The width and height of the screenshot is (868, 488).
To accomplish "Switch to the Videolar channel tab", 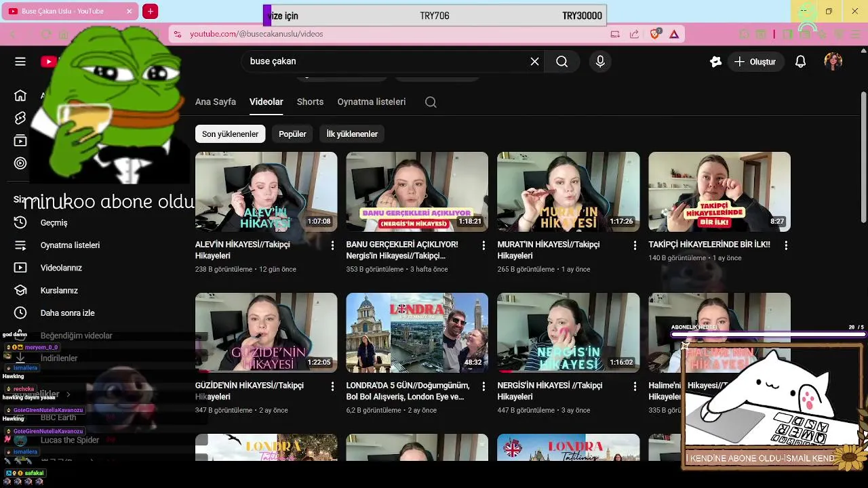I will [x=266, y=102].
